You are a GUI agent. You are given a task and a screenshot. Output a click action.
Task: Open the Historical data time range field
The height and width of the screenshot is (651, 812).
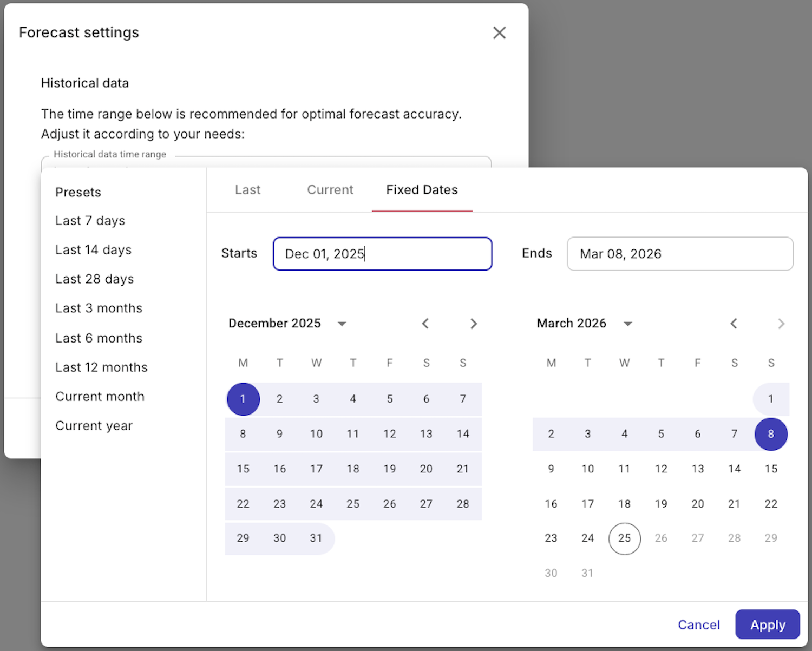pos(265,162)
